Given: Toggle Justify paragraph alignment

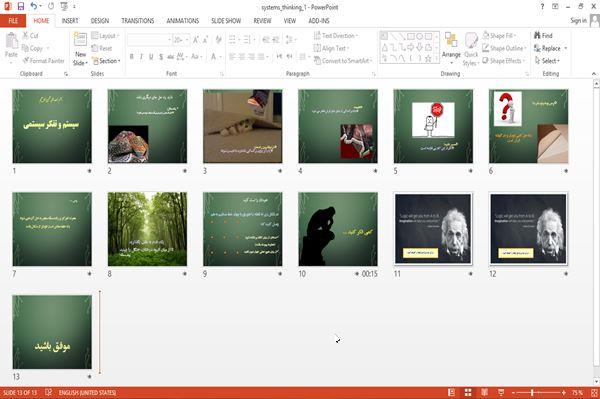Looking at the screenshot, I should click(x=261, y=57).
